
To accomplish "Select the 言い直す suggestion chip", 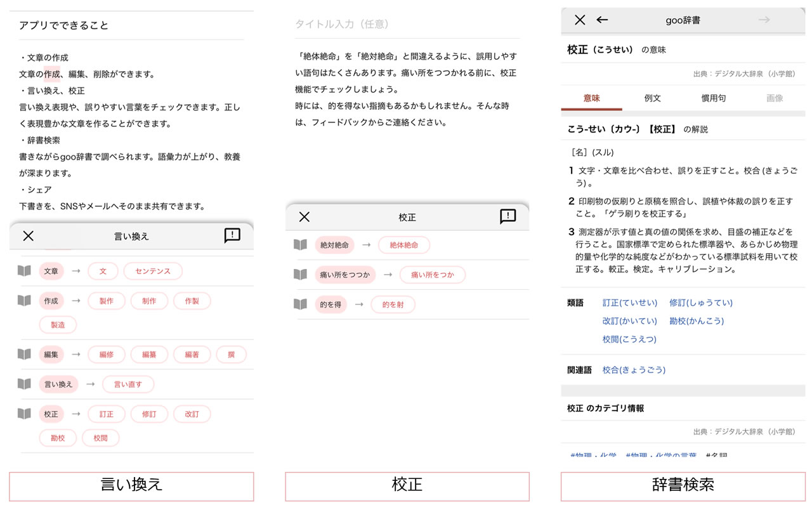I will pos(128,384).
